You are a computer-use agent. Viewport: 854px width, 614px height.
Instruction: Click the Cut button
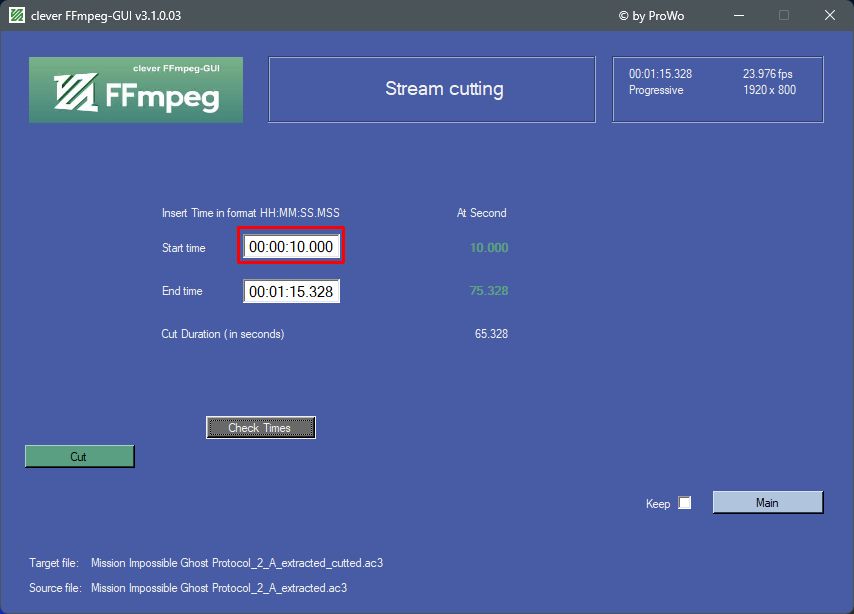(80, 457)
